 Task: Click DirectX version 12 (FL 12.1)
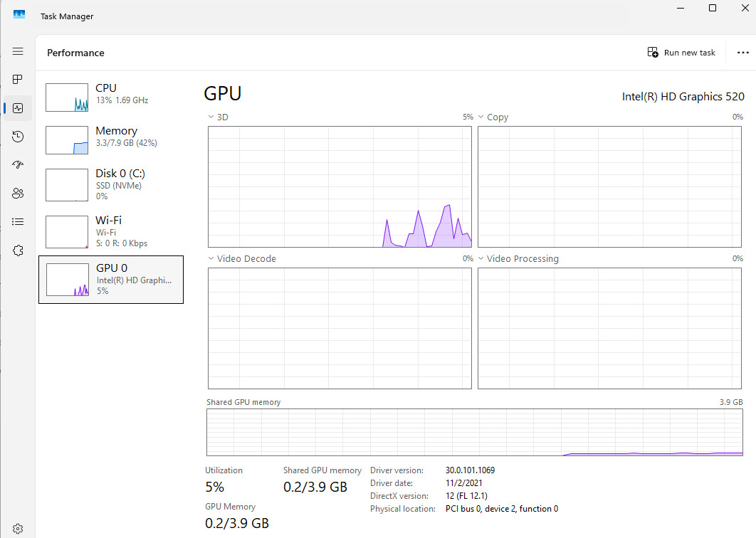[466, 496]
